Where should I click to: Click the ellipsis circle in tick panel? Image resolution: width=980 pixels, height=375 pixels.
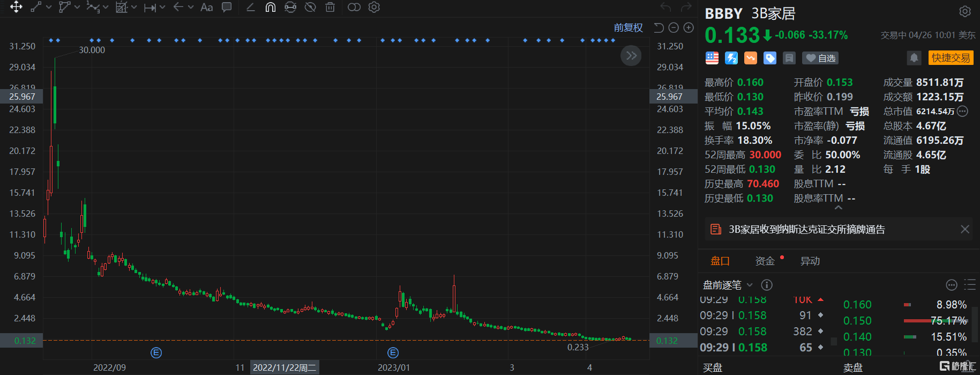click(x=952, y=285)
